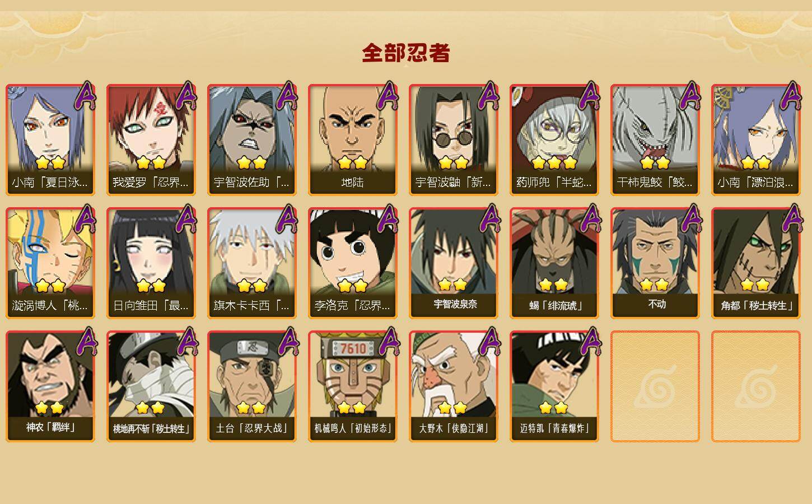Open 干柿鬼鲛 shark-form card
Screen dimensions: 812x504
655,140
